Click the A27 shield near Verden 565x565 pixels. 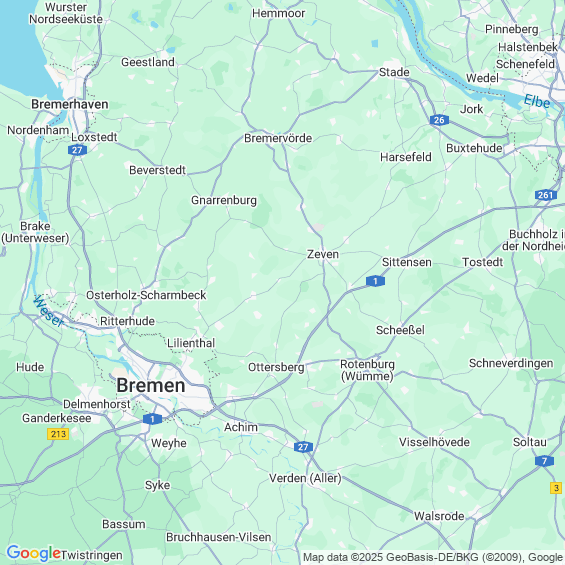(303, 447)
